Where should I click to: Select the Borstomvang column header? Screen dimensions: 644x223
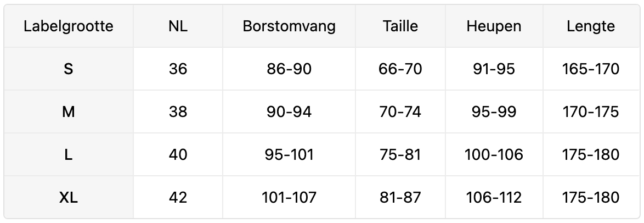tap(289, 26)
